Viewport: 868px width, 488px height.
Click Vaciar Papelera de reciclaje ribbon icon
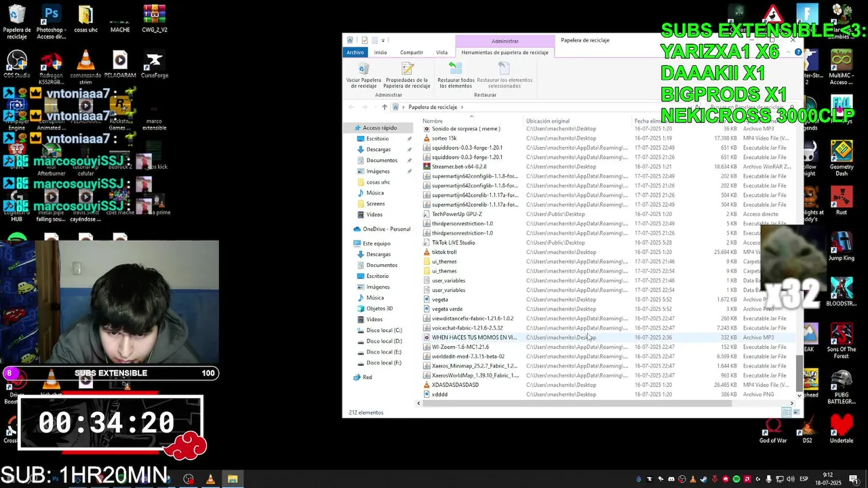363,75
